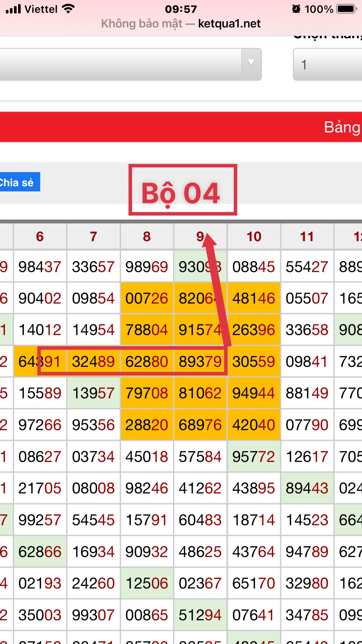
Task: Tap the ketqua1.net address bar
Action: [x=181, y=24]
